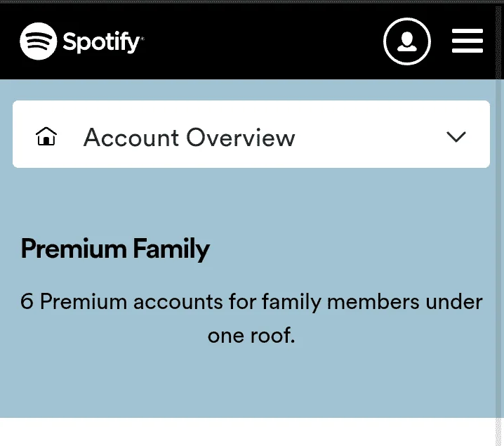504x446 pixels.
Task: Click the 6 Premium accounts description line
Action: tap(251, 302)
